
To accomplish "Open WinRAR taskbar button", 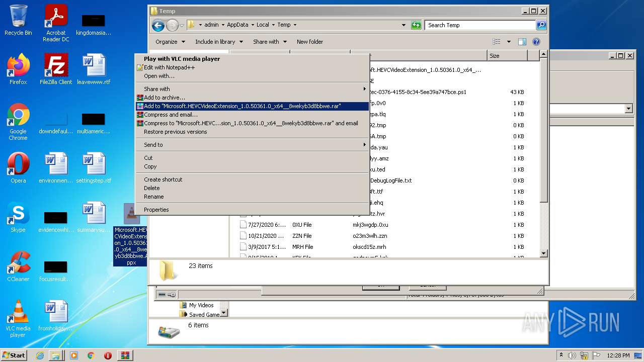I will tap(125, 355).
